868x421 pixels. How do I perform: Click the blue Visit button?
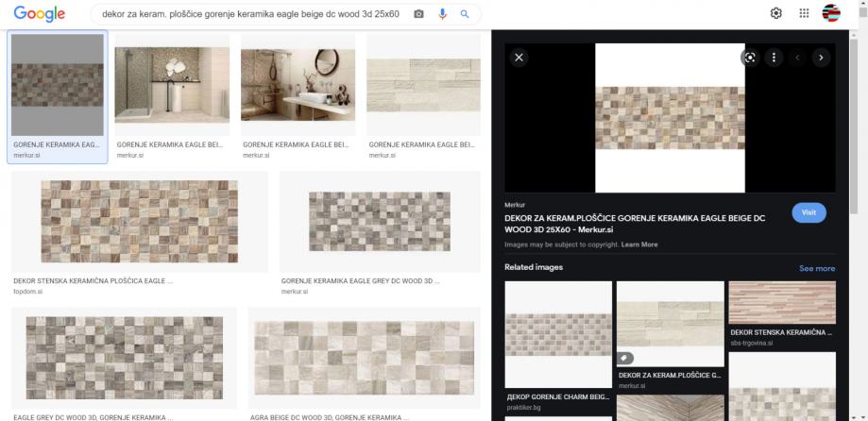[808, 212]
